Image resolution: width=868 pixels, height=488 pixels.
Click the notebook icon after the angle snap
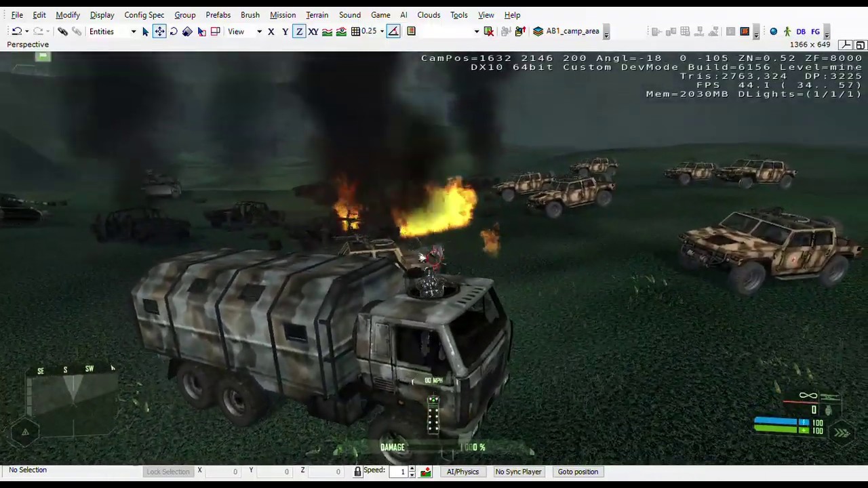tap(411, 31)
